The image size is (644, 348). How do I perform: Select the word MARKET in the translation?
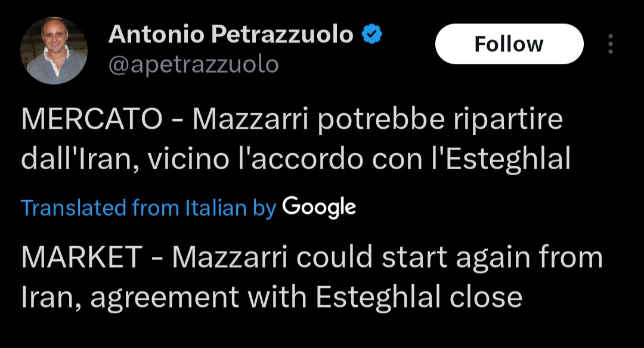(82, 257)
